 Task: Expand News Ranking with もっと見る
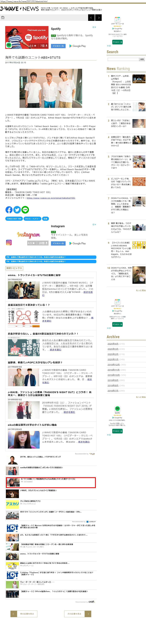point(141,291)
